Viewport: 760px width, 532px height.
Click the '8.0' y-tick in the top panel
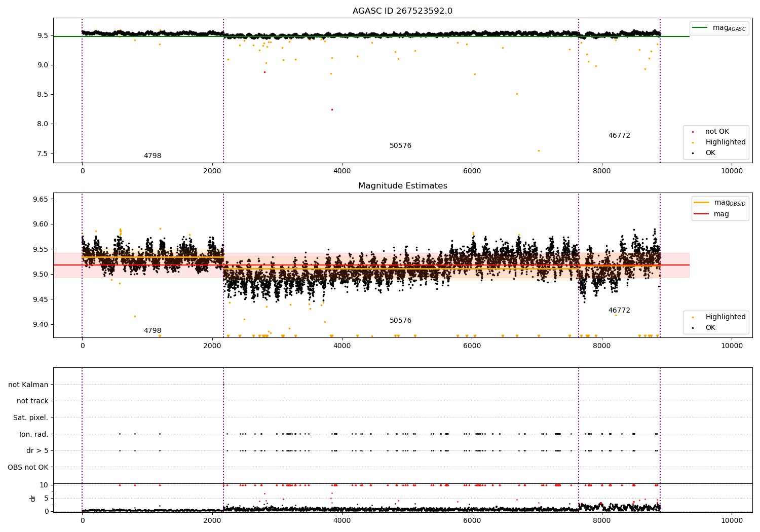[x=42, y=124]
